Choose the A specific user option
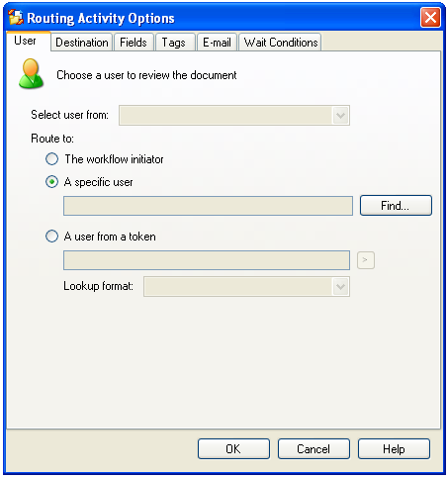 coord(51,182)
